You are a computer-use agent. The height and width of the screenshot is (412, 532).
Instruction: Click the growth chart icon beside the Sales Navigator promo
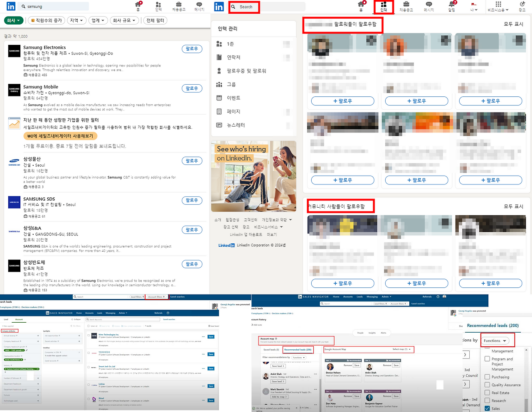pos(14,123)
